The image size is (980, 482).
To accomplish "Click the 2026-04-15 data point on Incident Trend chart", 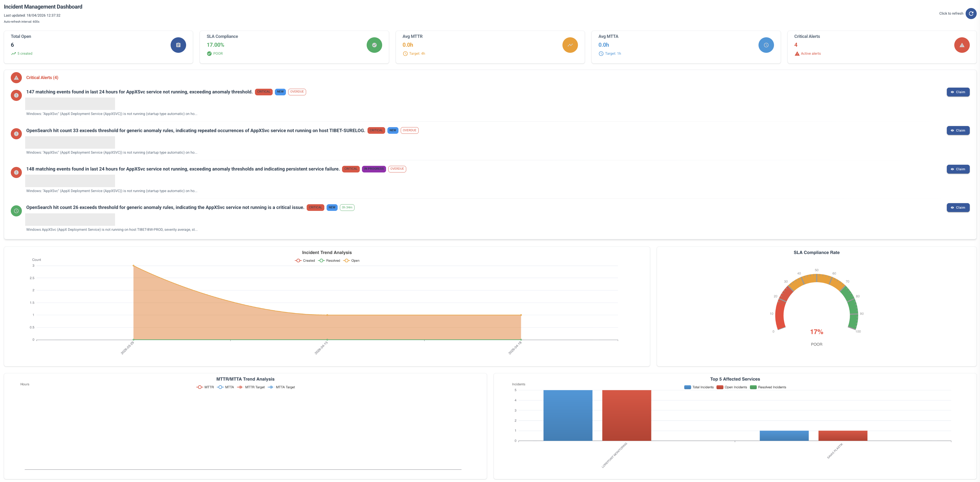I will 327,315.
